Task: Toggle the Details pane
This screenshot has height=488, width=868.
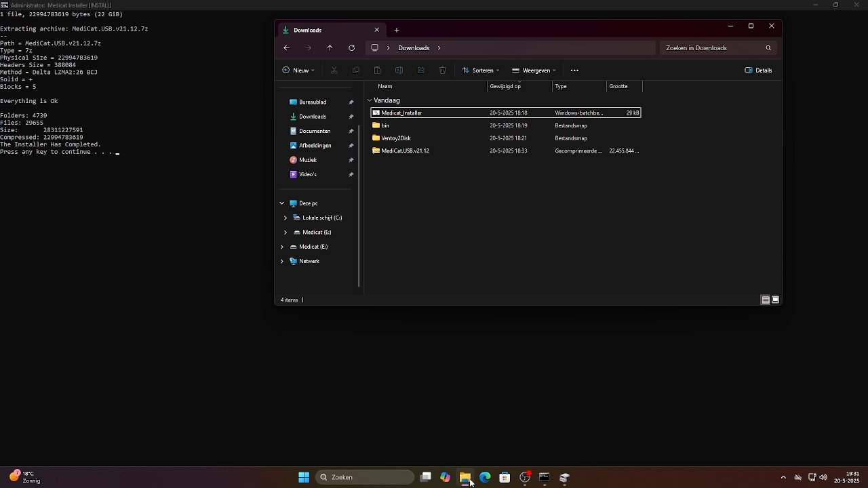Action: pyautogui.click(x=758, y=70)
